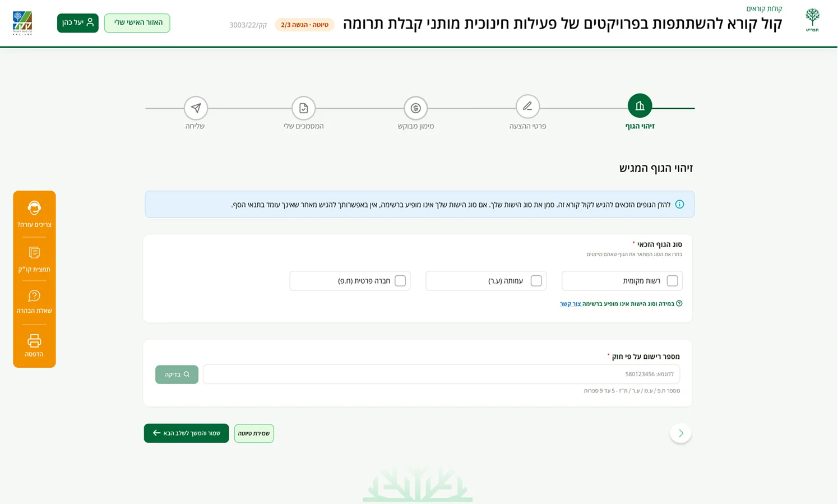Screen dimensions: 838x504
Task: Click the question-mark icon beside צור קשר
Action: click(x=679, y=303)
